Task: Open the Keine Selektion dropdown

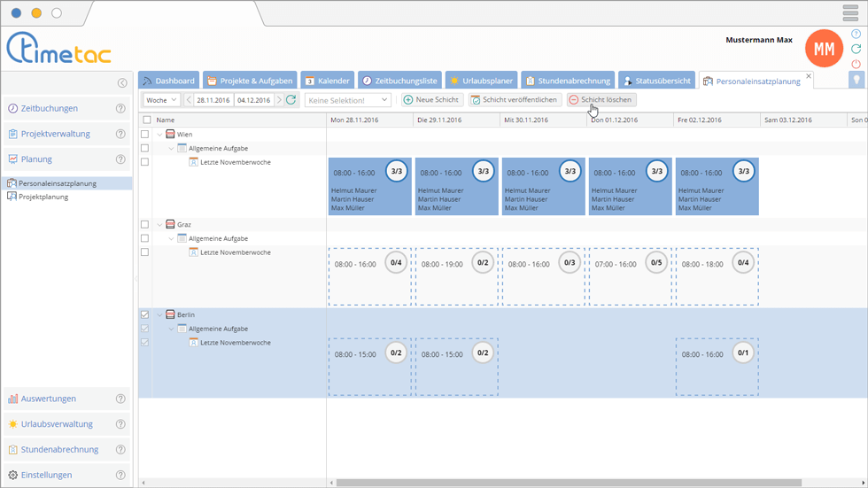Action: point(347,100)
